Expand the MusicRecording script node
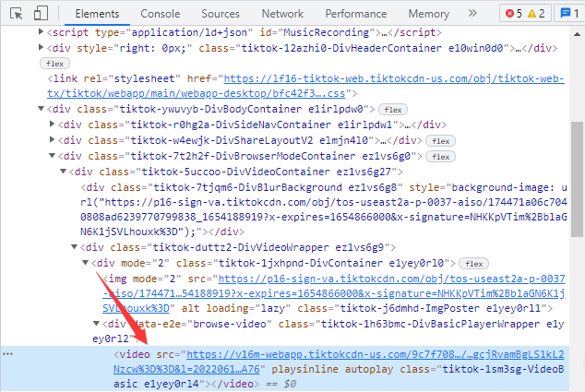585x392 pixels. click(40, 30)
